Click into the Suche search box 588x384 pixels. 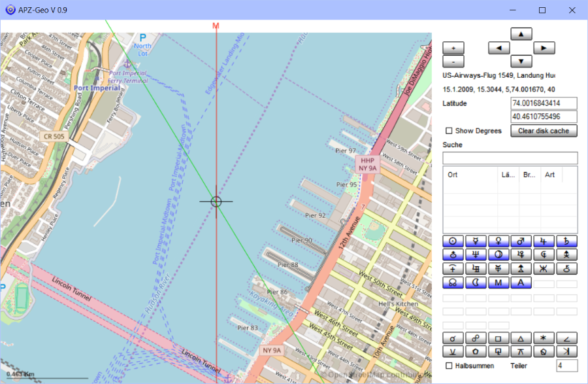coord(510,158)
